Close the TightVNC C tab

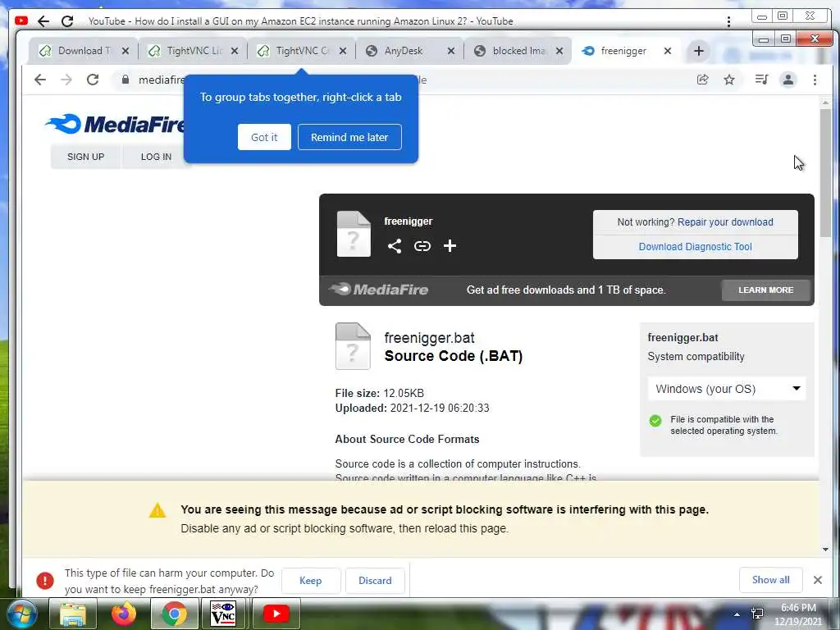[x=343, y=51]
